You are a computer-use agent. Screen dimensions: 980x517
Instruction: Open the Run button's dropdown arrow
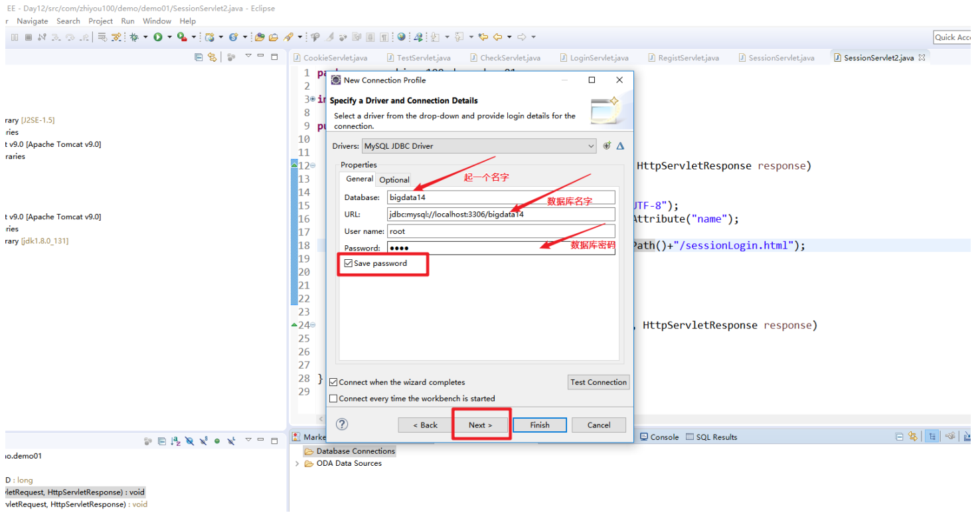(x=169, y=37)
